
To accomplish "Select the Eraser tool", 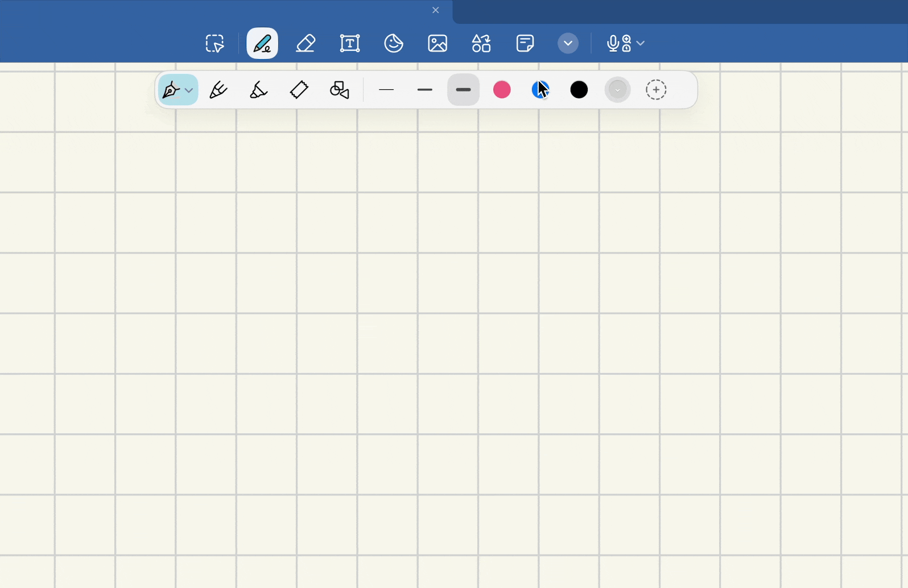I will (x=306, y=43).
